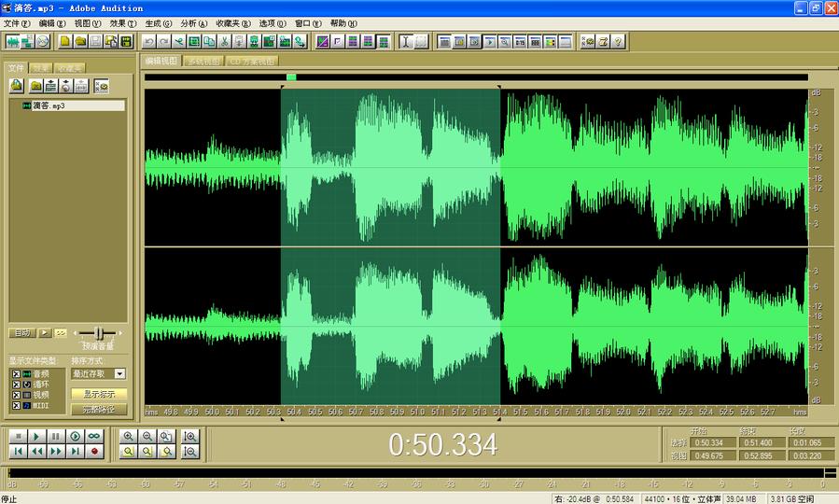The width and height of the screenshot is (839, 504).
Task: Toggle the MIDI file type checkbox
Action: click(x=15, y=406)
